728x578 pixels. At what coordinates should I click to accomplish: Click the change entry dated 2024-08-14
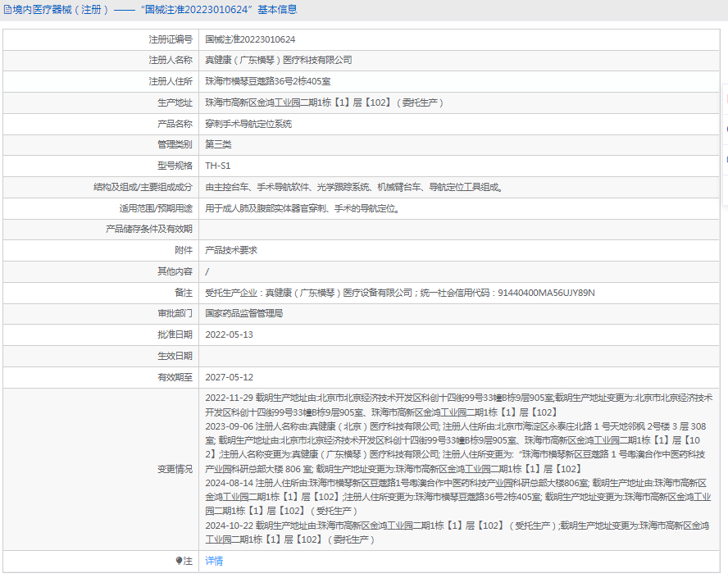pos(458,497)
